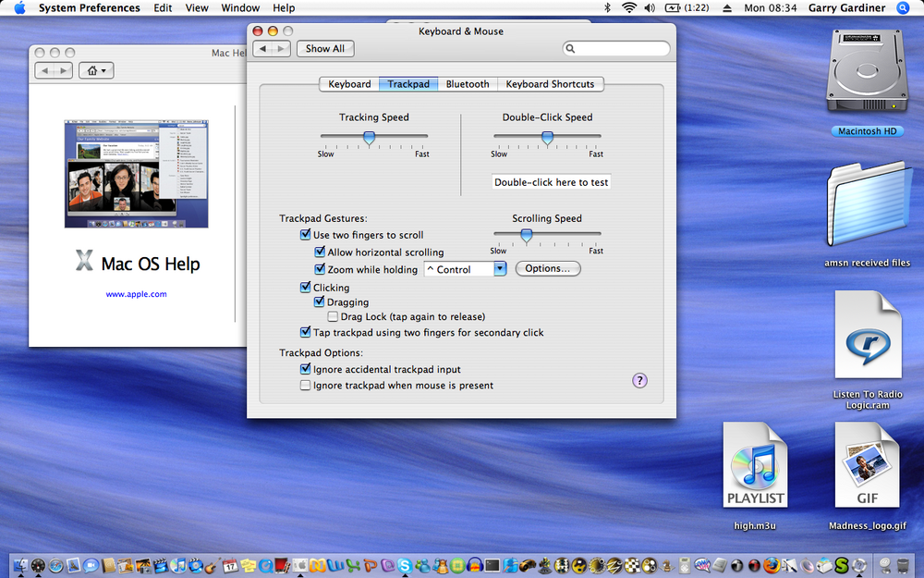Launch Firefox from the Dock
This screenshot has width=924, height=578.
tap(772, 566)
